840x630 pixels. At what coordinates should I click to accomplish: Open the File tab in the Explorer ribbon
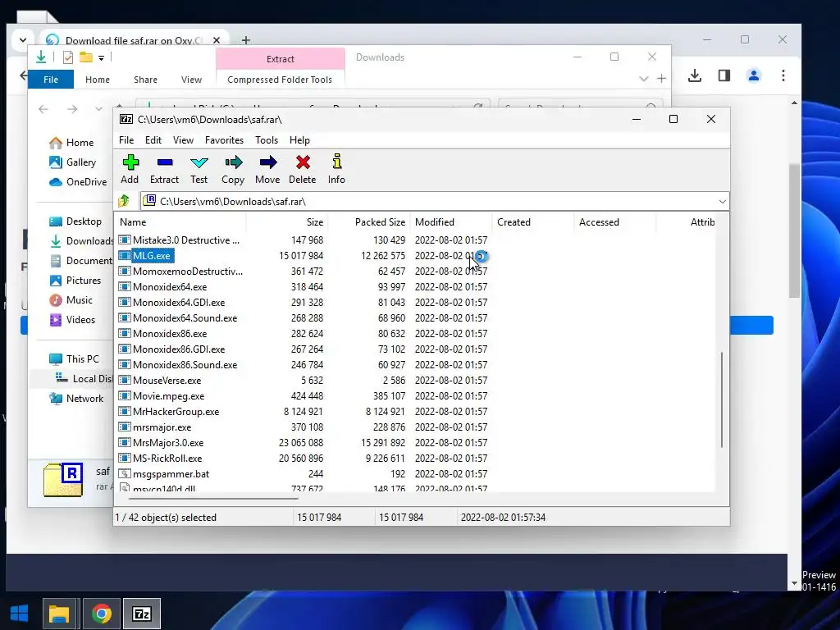pyautogui.click(x=51, y=80)
